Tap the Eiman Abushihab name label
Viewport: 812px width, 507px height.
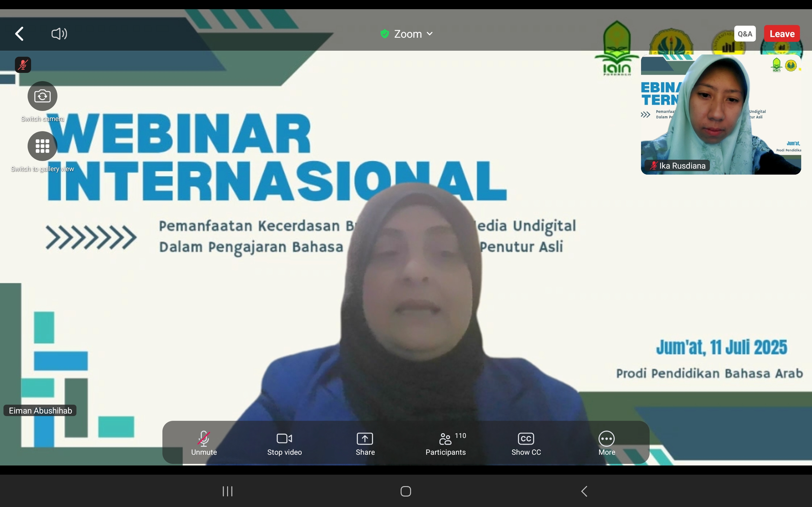pyautogui.click(x=40, y=411)
